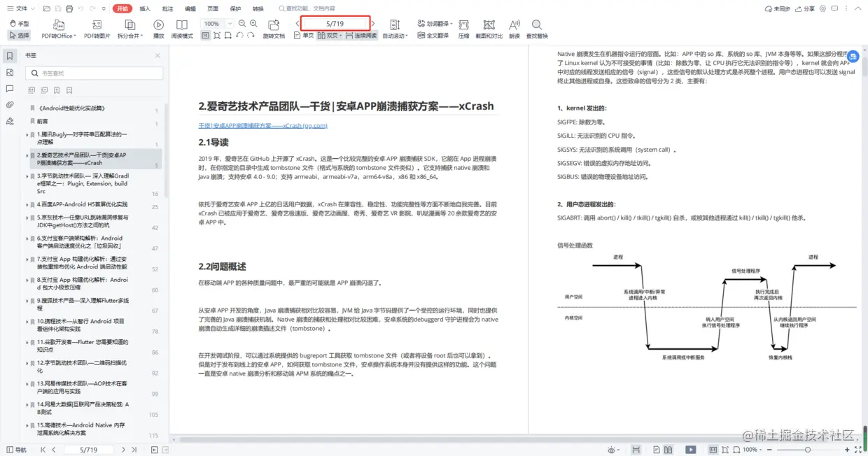The width and height of the screenshot is (868, 456).
Task: Click the zoom slider in status bar
Action: [807, 450]
